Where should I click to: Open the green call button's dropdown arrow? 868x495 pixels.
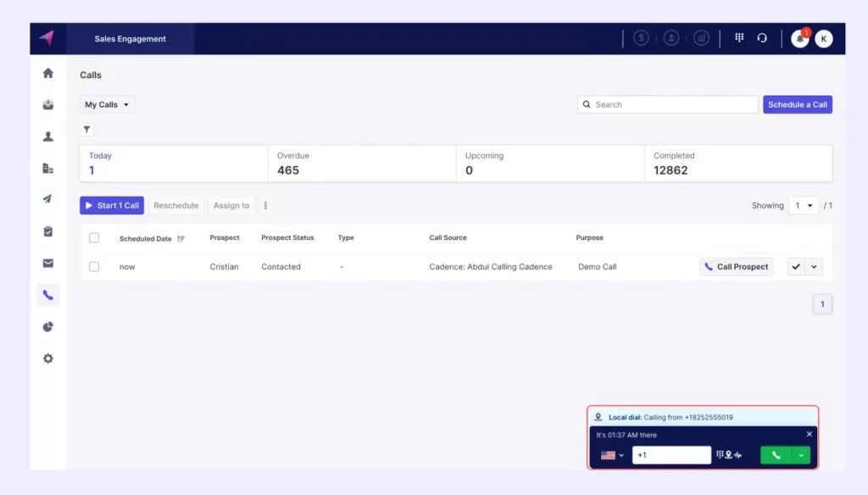click(x=802, y=455)
